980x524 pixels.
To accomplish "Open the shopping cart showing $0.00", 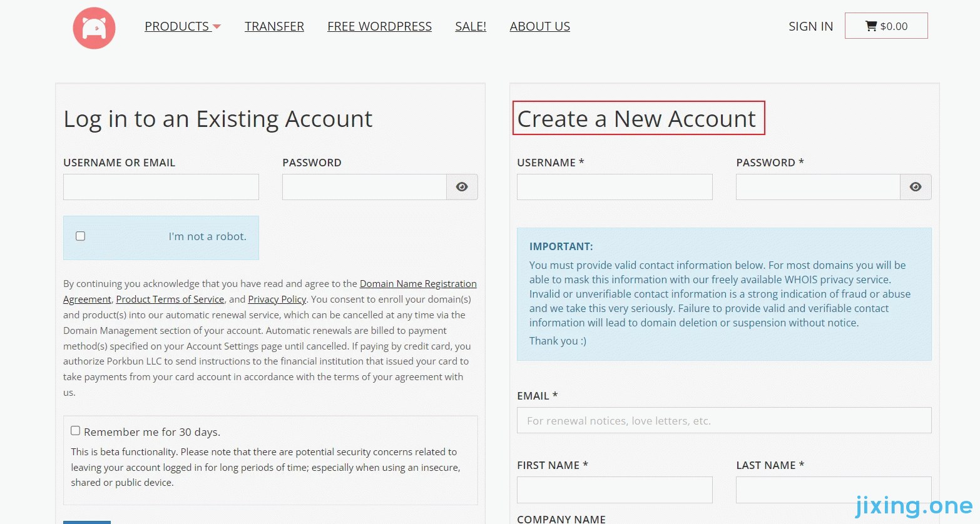I will 886,26.
